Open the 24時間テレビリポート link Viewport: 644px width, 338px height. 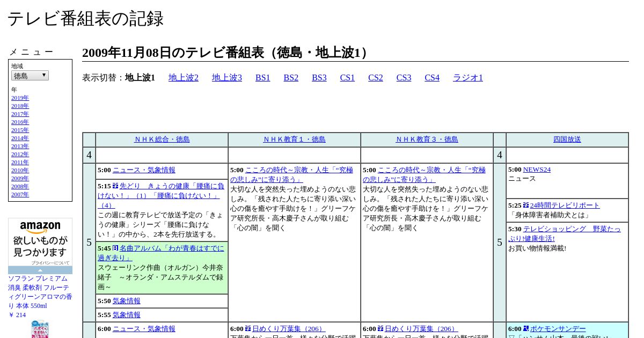click(565, 205)
